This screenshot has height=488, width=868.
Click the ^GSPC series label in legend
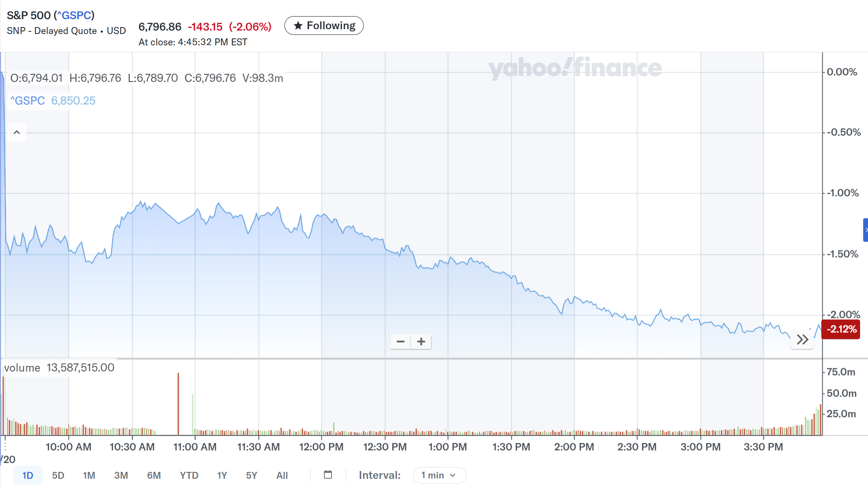27,101
